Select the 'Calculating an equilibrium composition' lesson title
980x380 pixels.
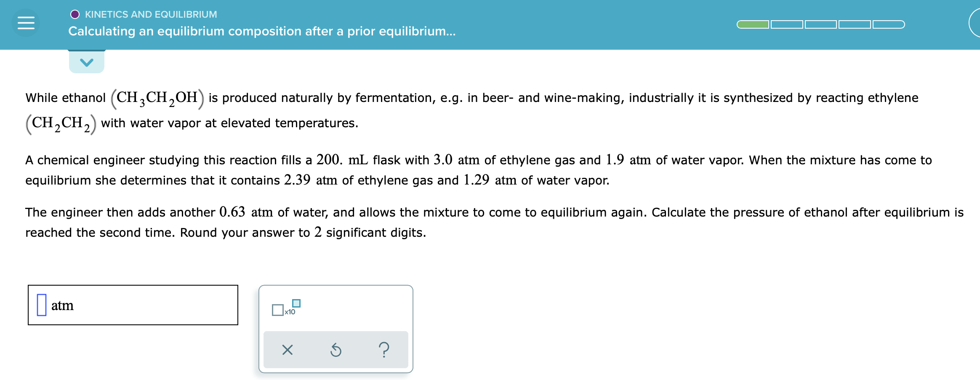coord(262,31)
